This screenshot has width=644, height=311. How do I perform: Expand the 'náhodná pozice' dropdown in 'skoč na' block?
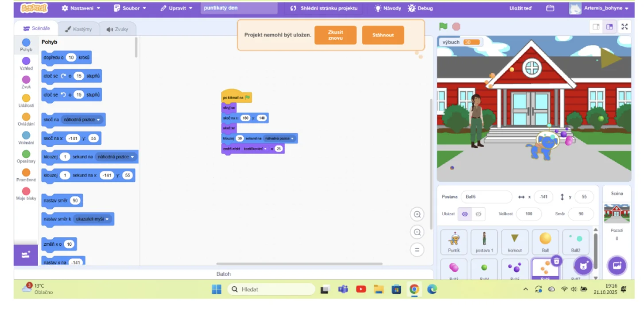82,120
